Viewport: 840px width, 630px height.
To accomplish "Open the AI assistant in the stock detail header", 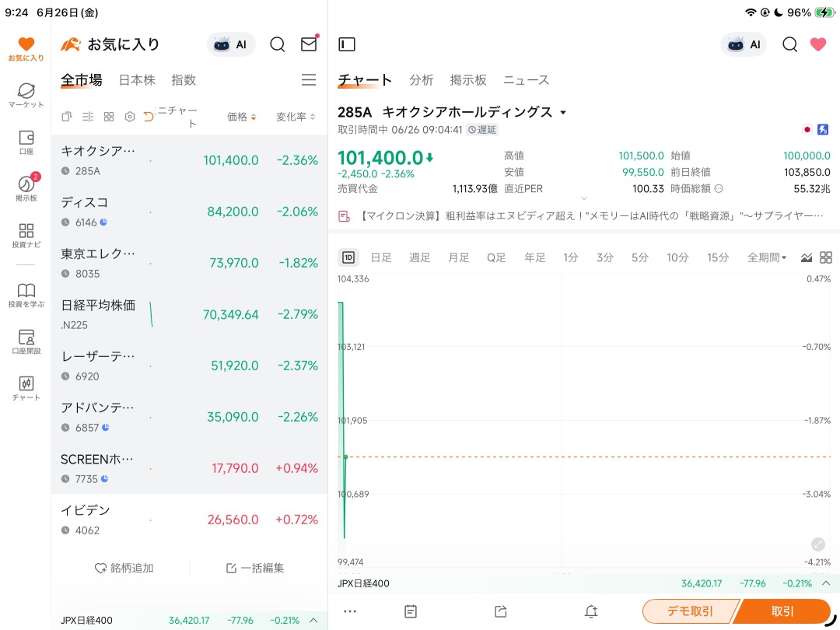I will tap(744, 44).
